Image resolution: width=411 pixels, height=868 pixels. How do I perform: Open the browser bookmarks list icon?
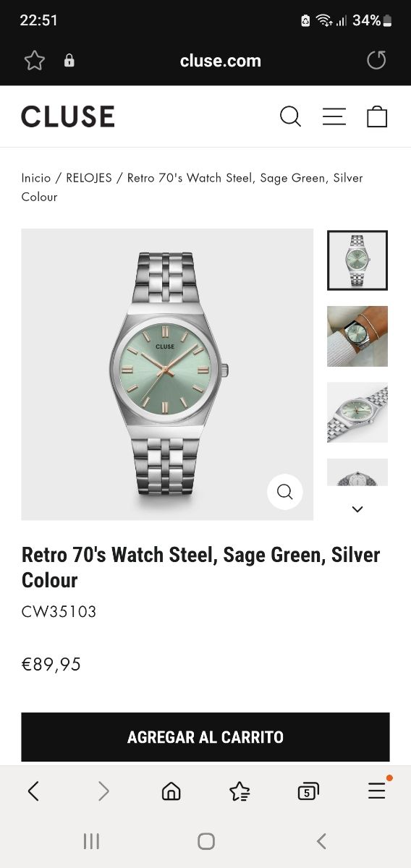(240, 791)
